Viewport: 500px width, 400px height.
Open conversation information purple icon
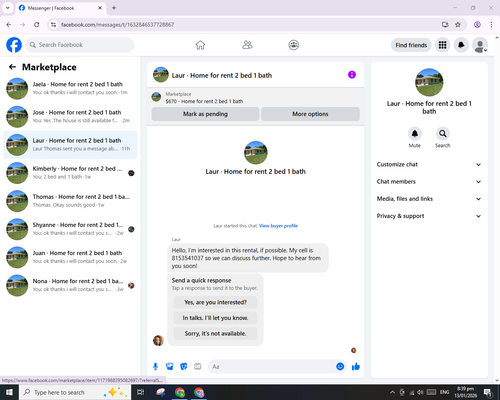point(352,75)
